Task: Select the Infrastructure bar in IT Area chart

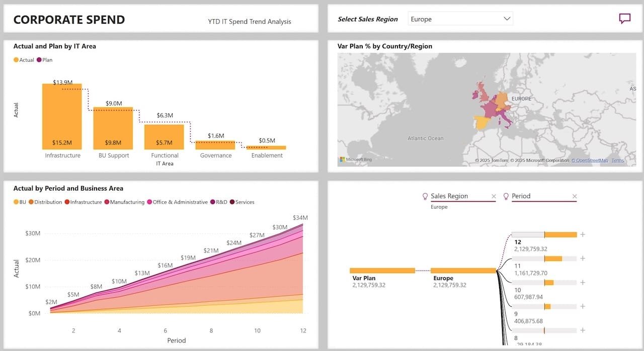Action: [62, 117]
